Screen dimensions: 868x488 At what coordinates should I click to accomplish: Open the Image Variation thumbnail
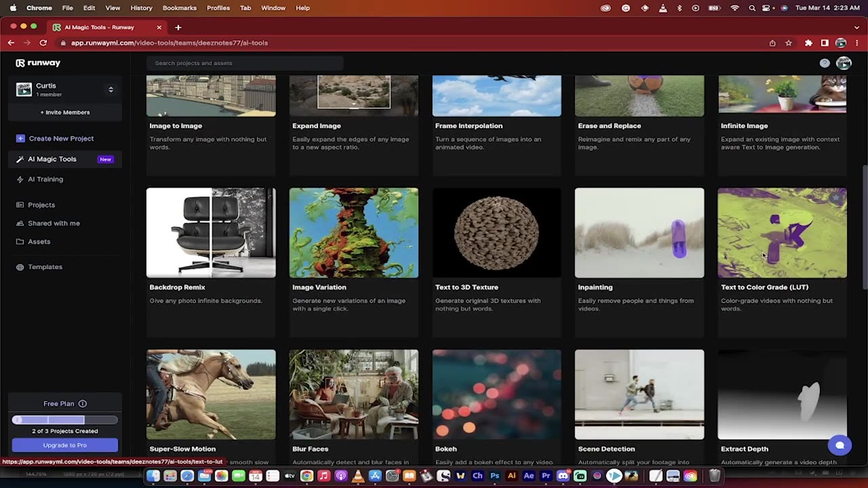(354, 232)
